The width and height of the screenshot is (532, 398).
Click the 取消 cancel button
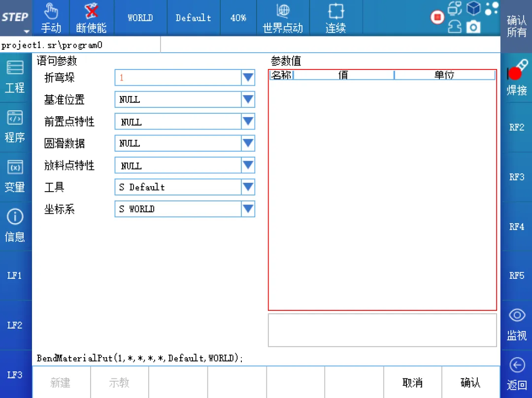click(412, 383)
